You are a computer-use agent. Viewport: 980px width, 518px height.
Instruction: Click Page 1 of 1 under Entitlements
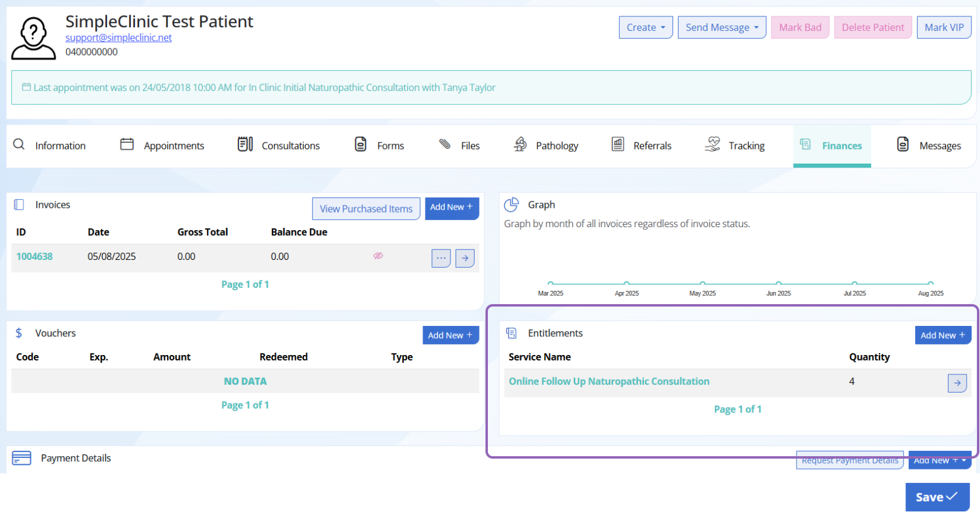tap(738, 409)
